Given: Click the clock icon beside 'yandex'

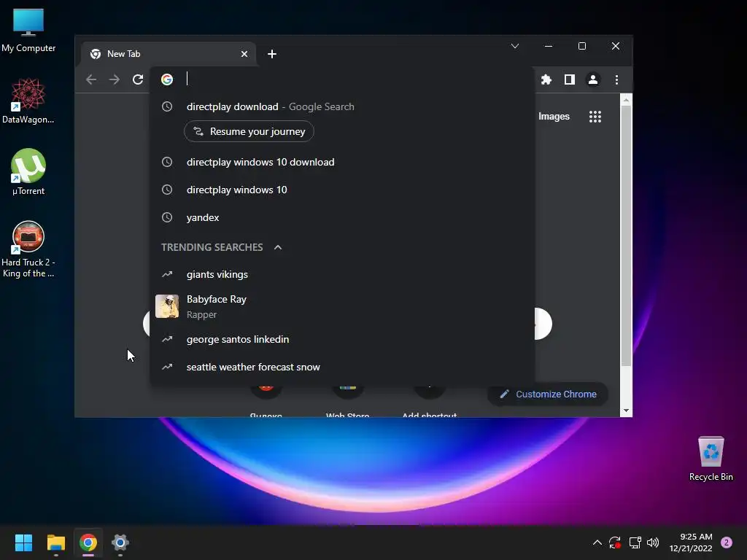Looking at the screenshot, I should pyautogui.click(x=167, y=217).
